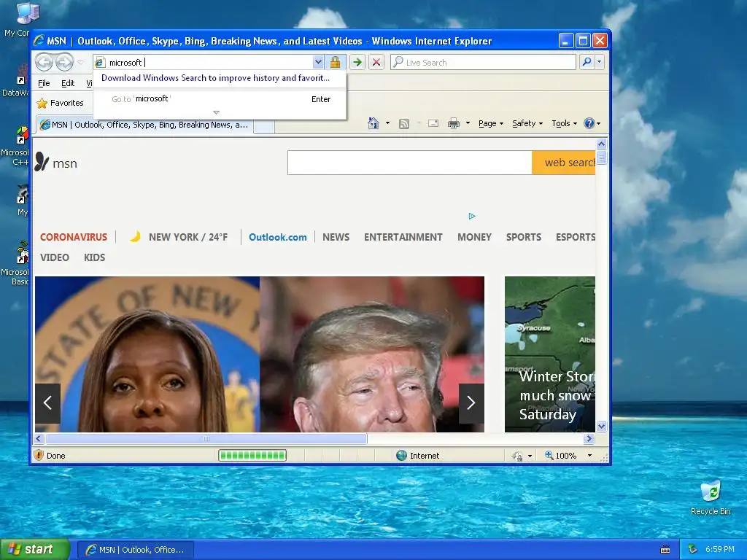This screenshot has height=560, width=747.
Task: Open the Page menu
Action: tap(491, 123)
